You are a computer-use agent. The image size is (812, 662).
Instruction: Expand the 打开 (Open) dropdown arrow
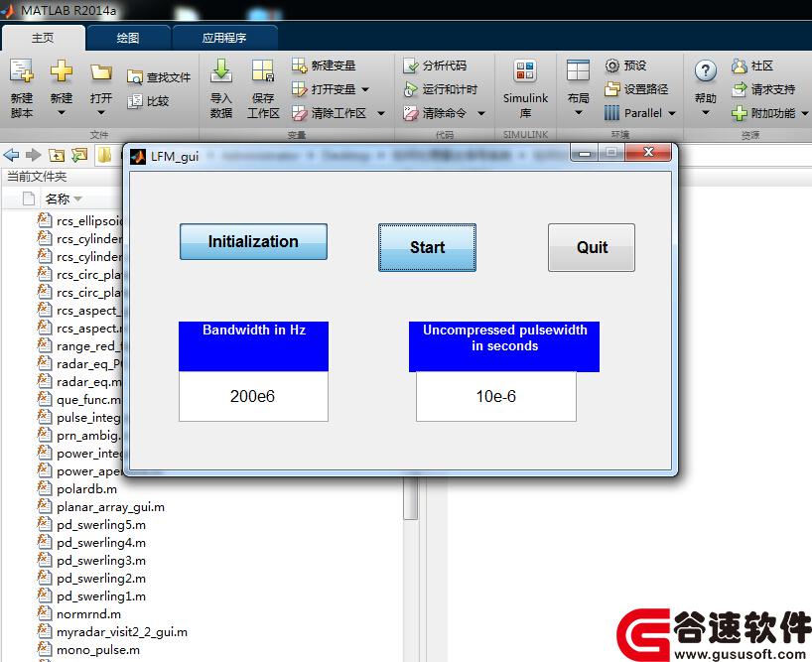click(101, 112)
